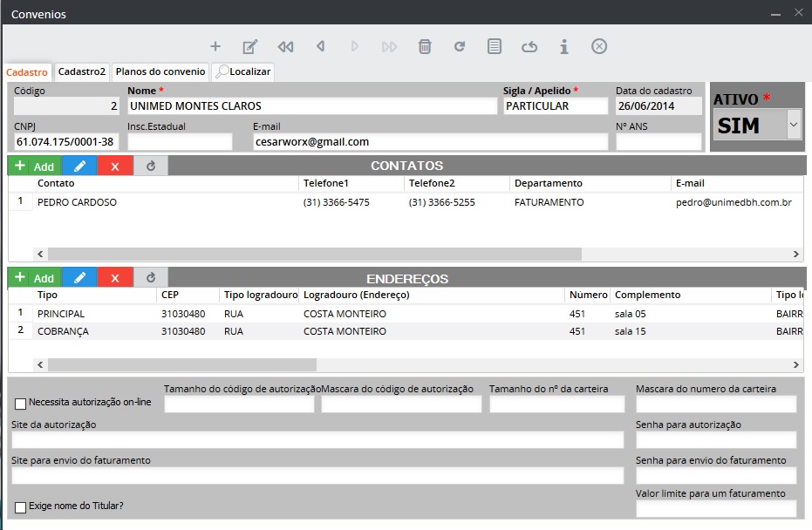Click the Nome field with UNIMED MONTES CLAROS
The image size is (812, 530).
point(312,106)
